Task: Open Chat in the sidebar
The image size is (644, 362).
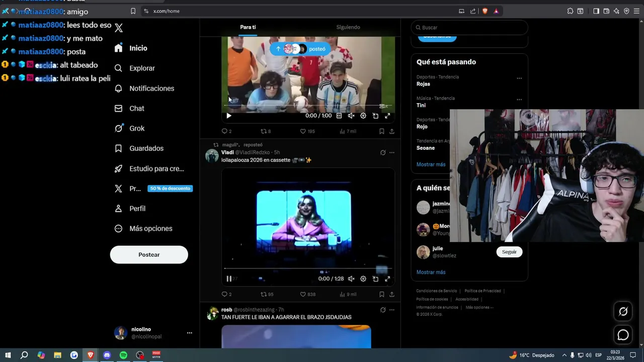Action: pyautogui.click(x=129, y=109)
